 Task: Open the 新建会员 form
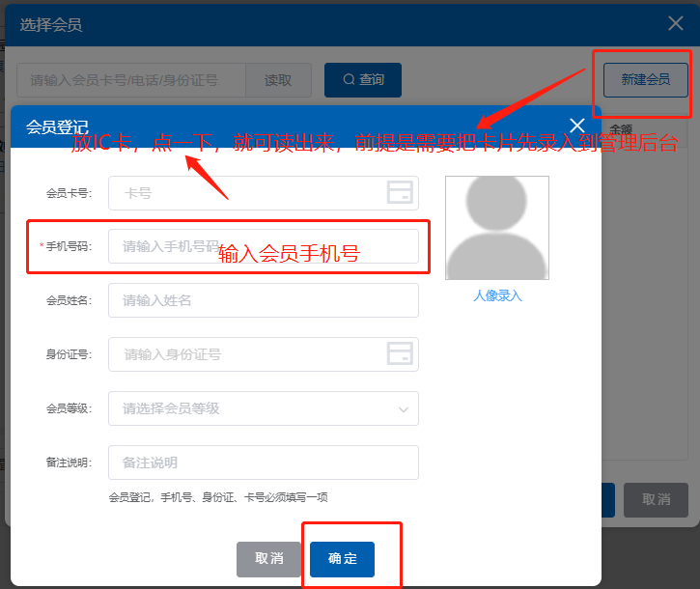645,80
